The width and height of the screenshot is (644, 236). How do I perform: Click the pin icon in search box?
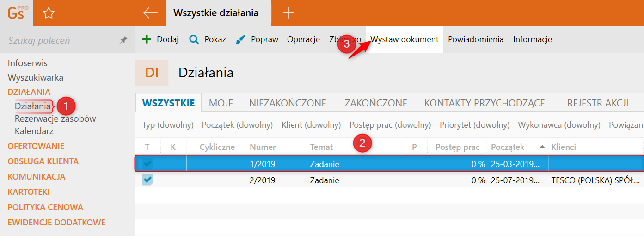[x=123, y=41]
